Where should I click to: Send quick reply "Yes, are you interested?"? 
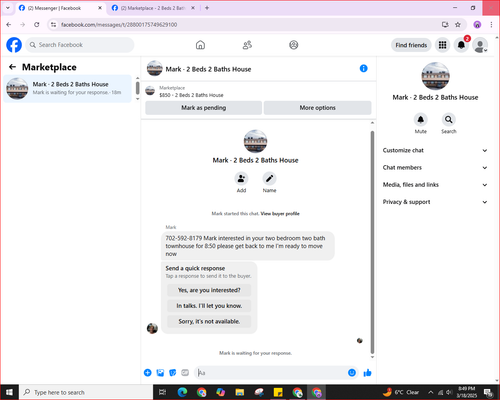pyautogui.click(x=209, y=290)
